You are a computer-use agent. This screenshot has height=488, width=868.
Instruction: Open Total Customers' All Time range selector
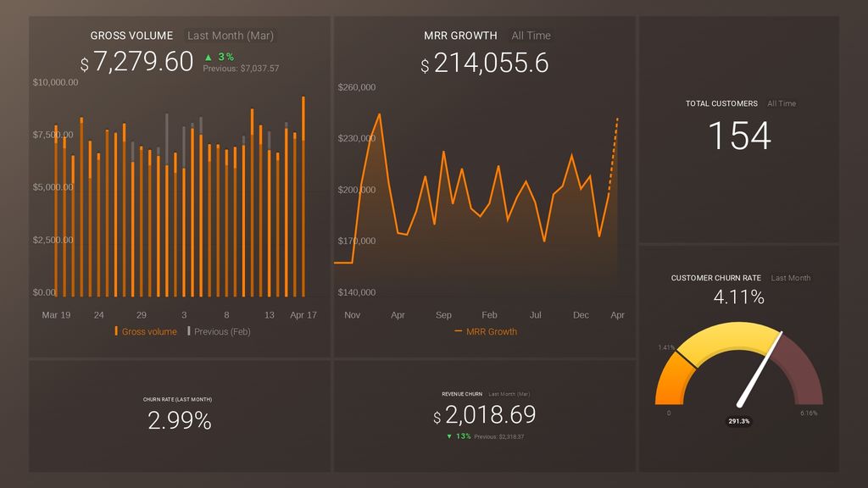point(782,103)
